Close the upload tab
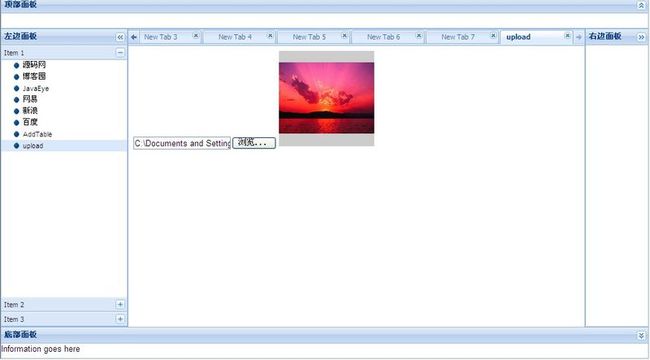 coord(567,36)
